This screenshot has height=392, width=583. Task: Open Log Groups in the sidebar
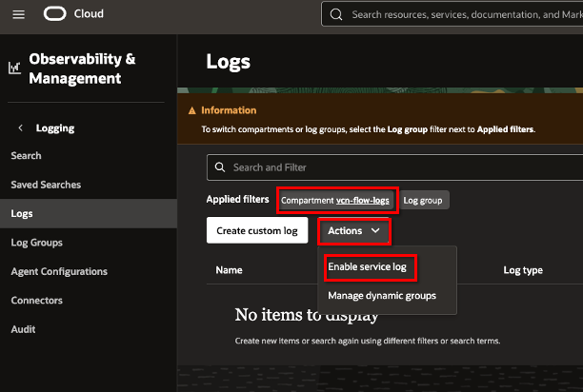coord(36,243)
